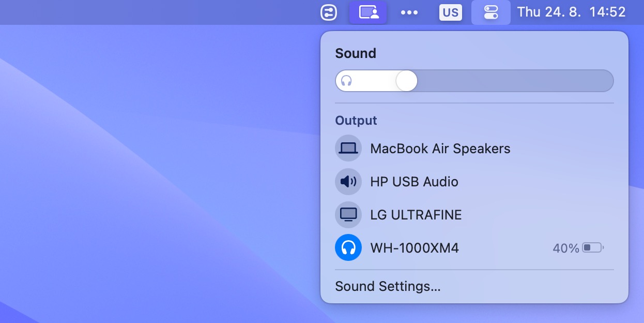The height and width of the screenshot is (323, 644).
Task: Open Sound Settings
Action: tap(388, 286)
